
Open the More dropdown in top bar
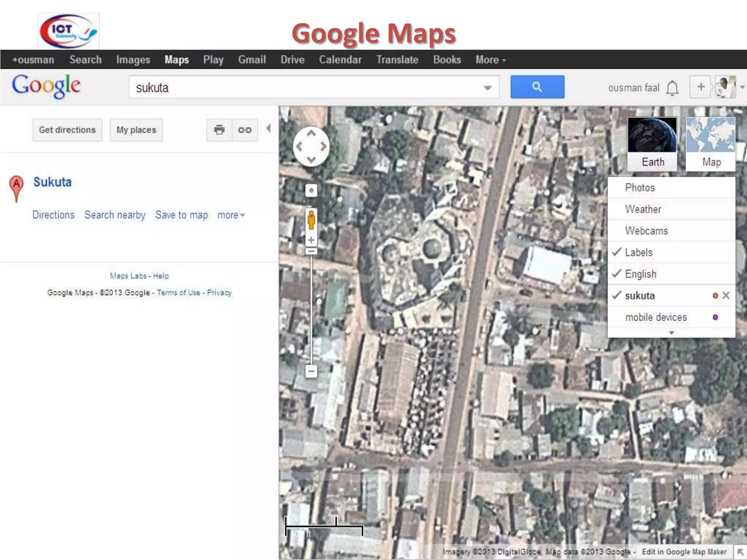[x=491, y=59]
